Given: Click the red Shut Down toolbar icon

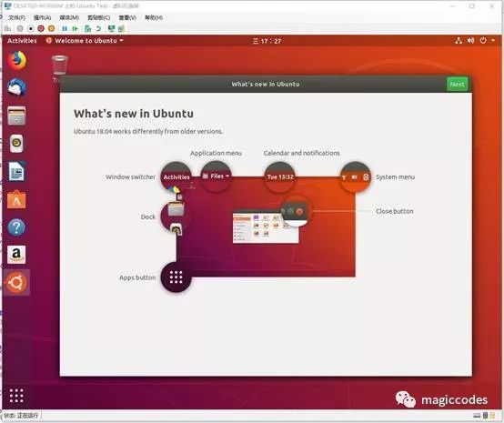Looking at the screenshot, I should [x=41, y=28].
